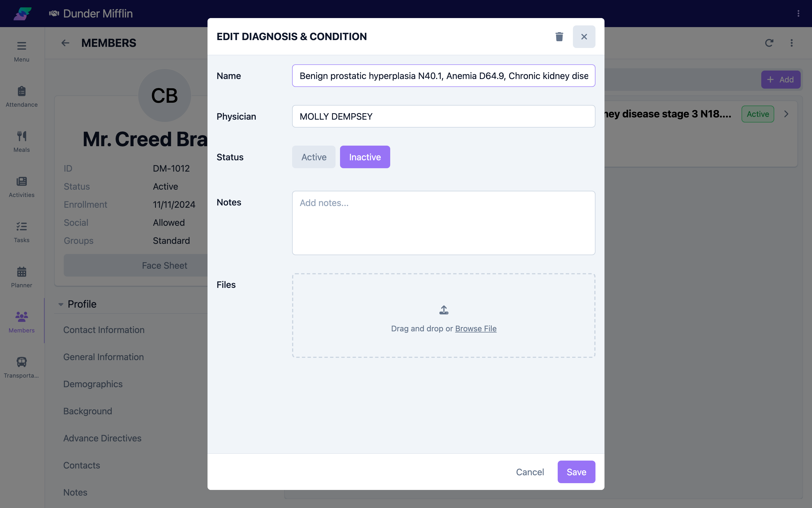
Task: Collapse the Profile section
Action: click(61, 305)
